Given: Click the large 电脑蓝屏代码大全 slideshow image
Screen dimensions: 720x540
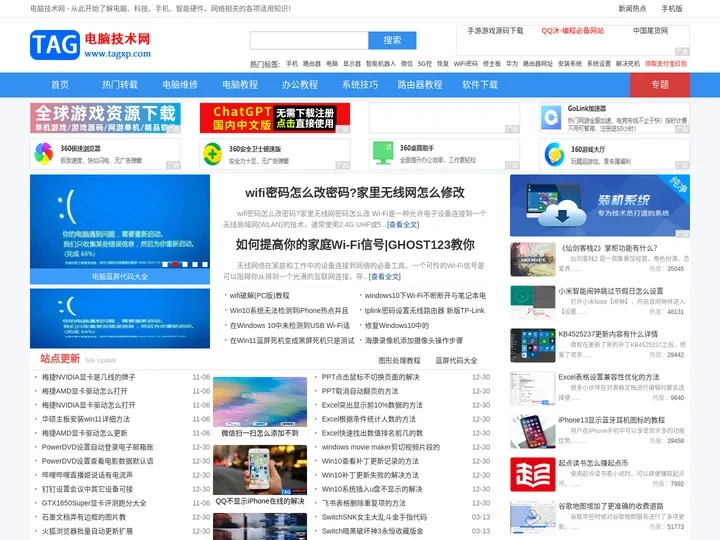Looking at the screenshot, I should tap(120, 222).
